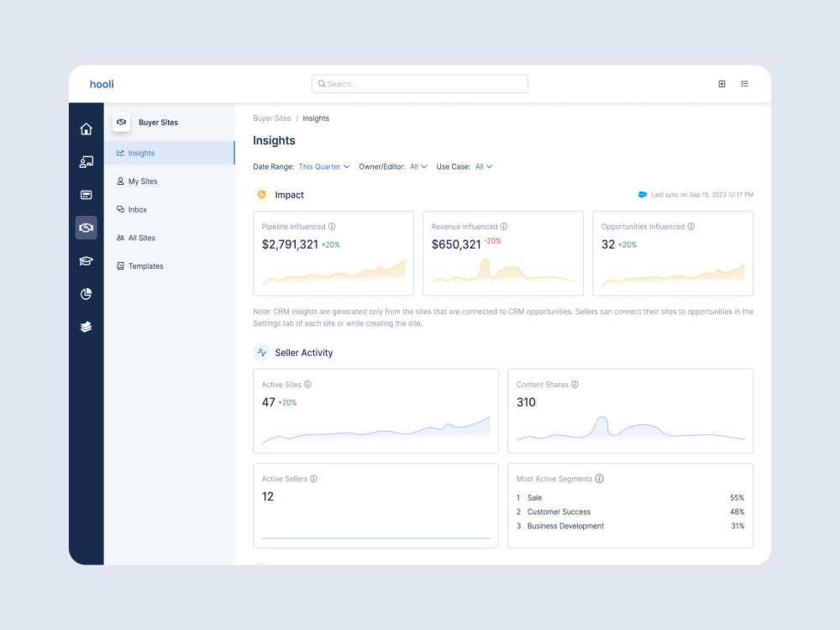Click the $2,791,321 pipeline value
The width and height of the screenshot is (840, 630).
(290, 244)
